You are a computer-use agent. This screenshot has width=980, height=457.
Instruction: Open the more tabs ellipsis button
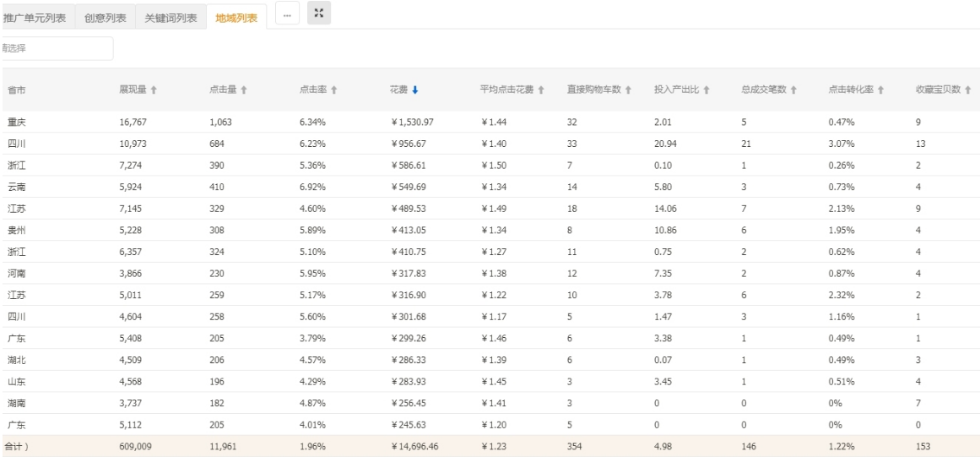coord(288,14)
